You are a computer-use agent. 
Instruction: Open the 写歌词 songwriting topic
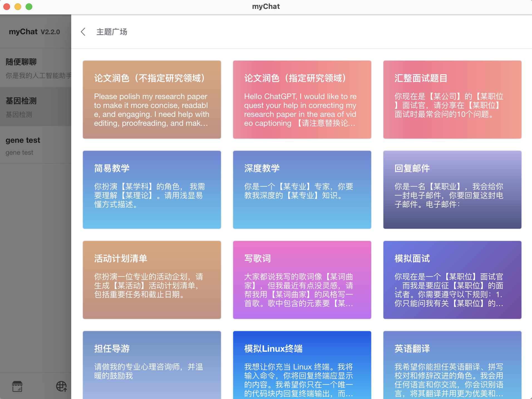point(302,280)
